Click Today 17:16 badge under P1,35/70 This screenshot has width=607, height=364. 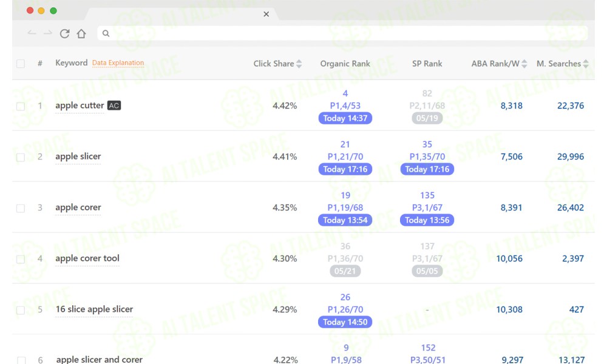click(x=427, y=169)
